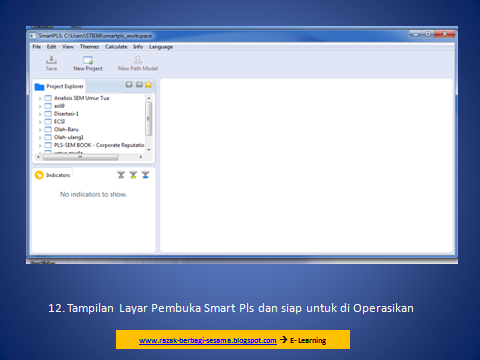Viewport: 480px width, 360px height.
Task: Click the second gray Project Explorer header icon
Action: click(x=139, y=85)
